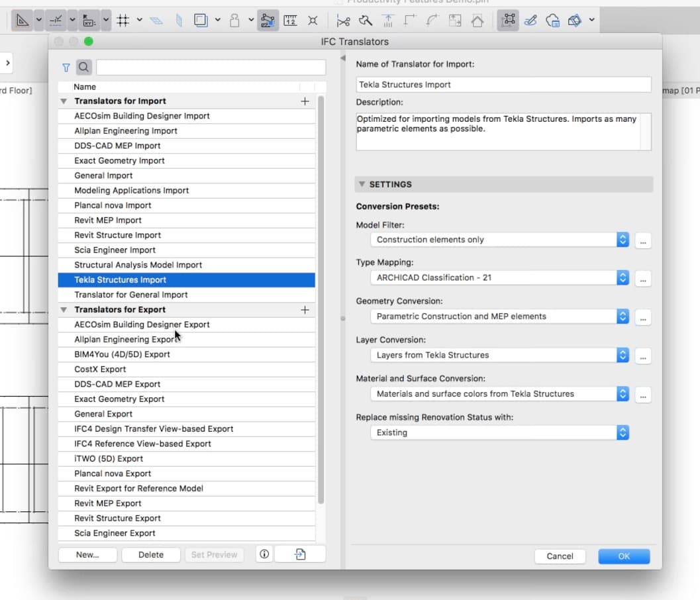
Task: Click ellipsis button next to Material Conversion
Action: coord(643,395)
